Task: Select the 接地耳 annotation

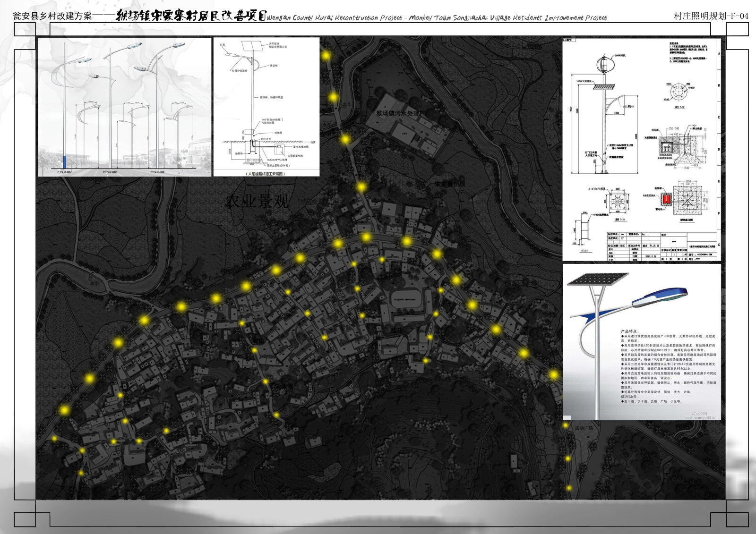Action: (278, 133)
